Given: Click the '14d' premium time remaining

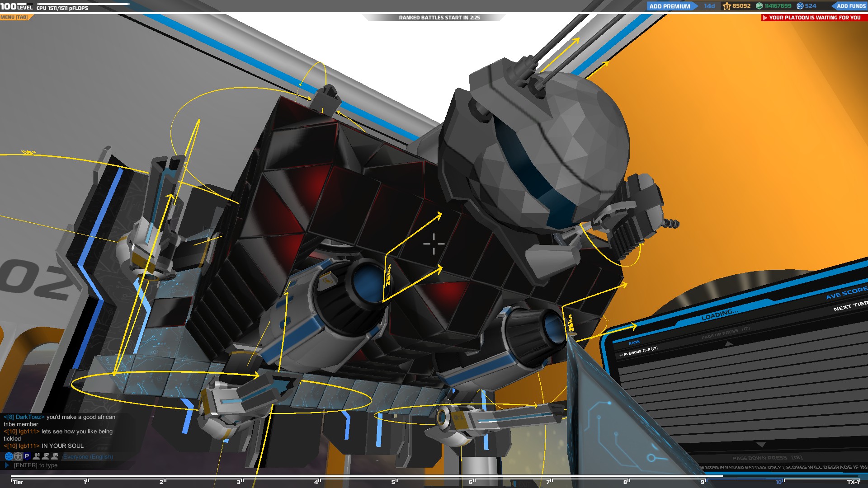Looking at the screenshot, I should (709, 6).
